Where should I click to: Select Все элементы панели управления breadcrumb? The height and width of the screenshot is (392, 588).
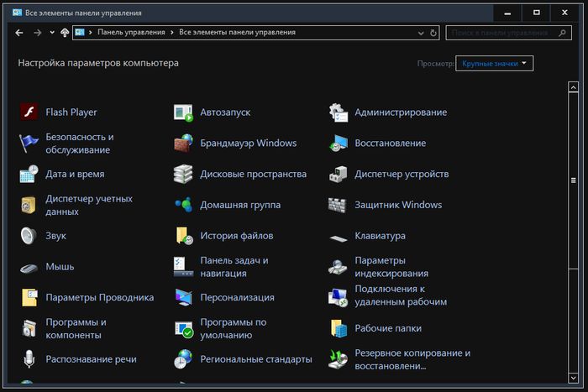(237, 33)
